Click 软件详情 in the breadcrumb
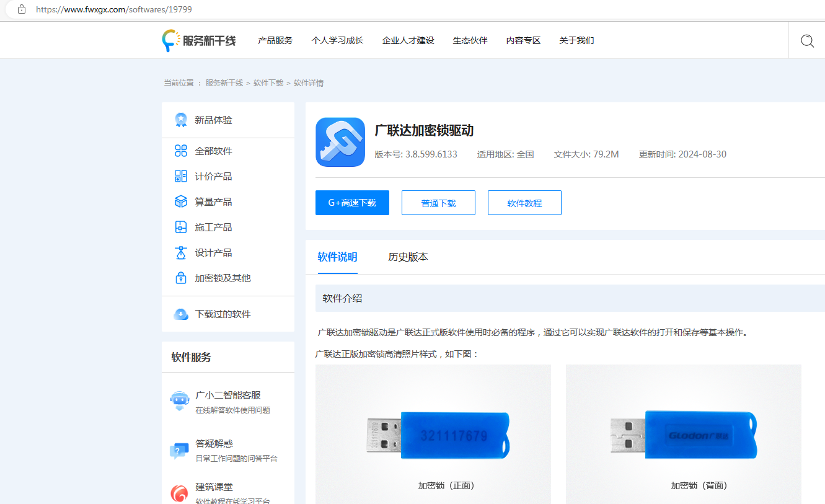Viewport: 825px width, 504px height. tap(309, 83)
